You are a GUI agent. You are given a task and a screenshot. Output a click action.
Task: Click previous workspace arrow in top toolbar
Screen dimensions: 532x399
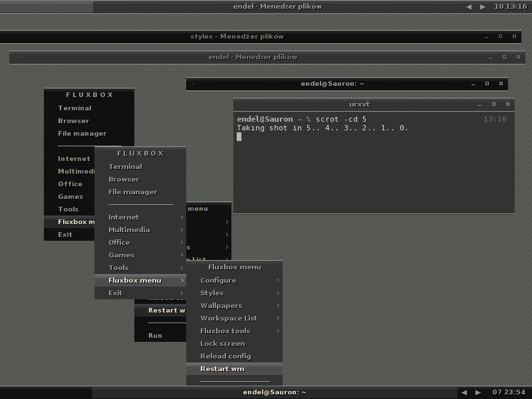point(469,7)
